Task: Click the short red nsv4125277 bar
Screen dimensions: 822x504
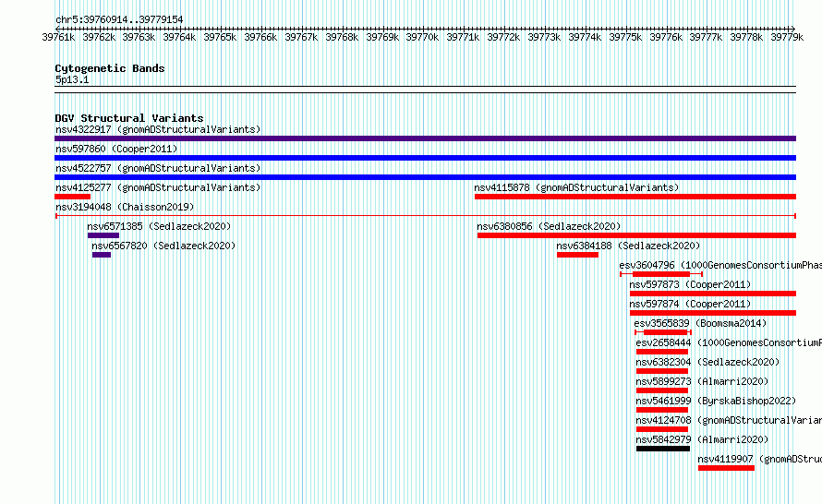Action: pos(72,197)
